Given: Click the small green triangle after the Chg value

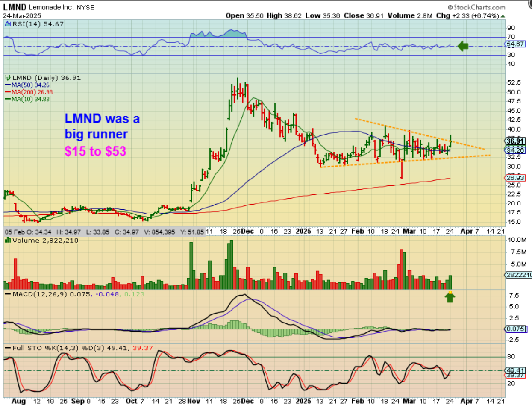Looking at the screenshot, I should click(503, 15).
